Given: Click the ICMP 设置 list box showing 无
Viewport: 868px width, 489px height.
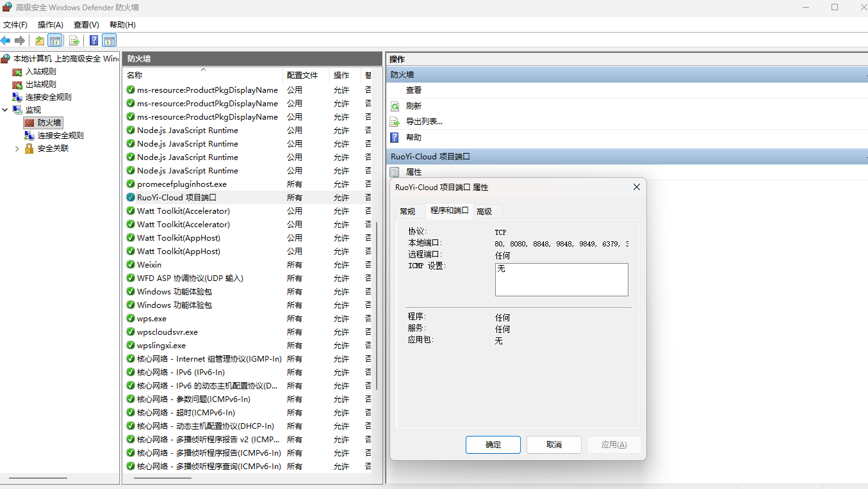Looking at the screenshot, I should pos(562,280).
